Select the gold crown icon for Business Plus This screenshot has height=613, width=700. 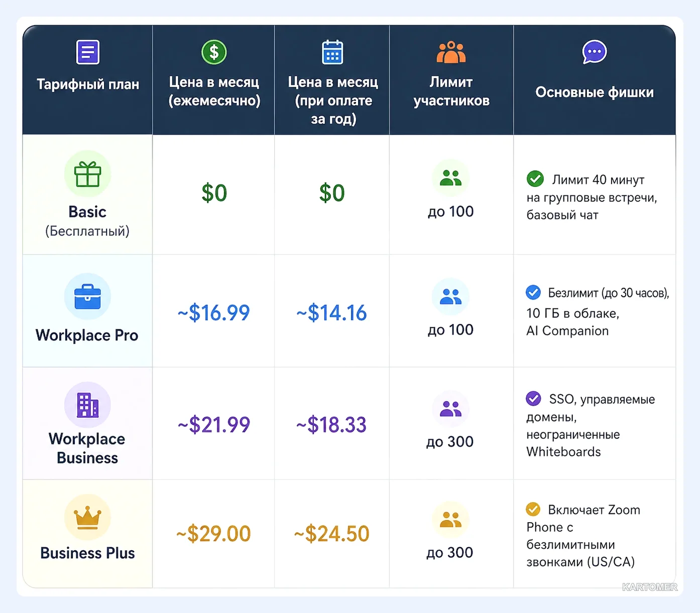[87, 517]
